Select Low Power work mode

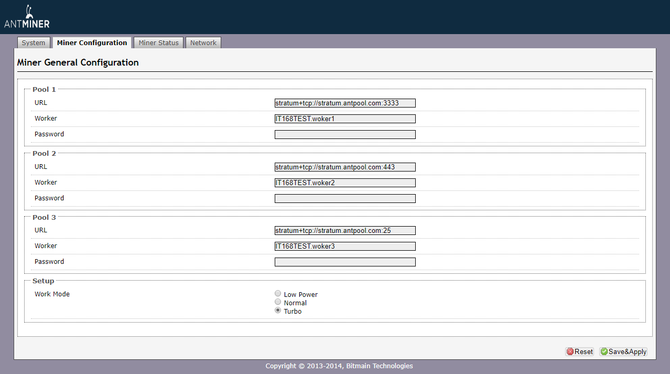(278, 294)
